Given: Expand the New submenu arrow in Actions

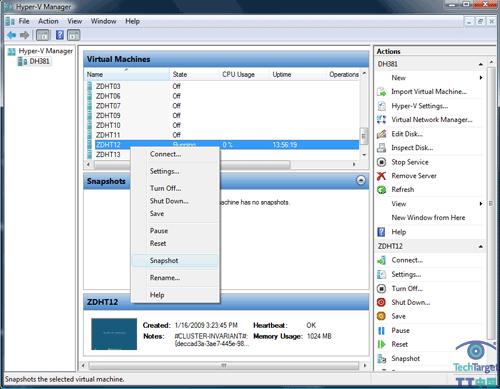Looking at the screenshot, I should (481, 78).
